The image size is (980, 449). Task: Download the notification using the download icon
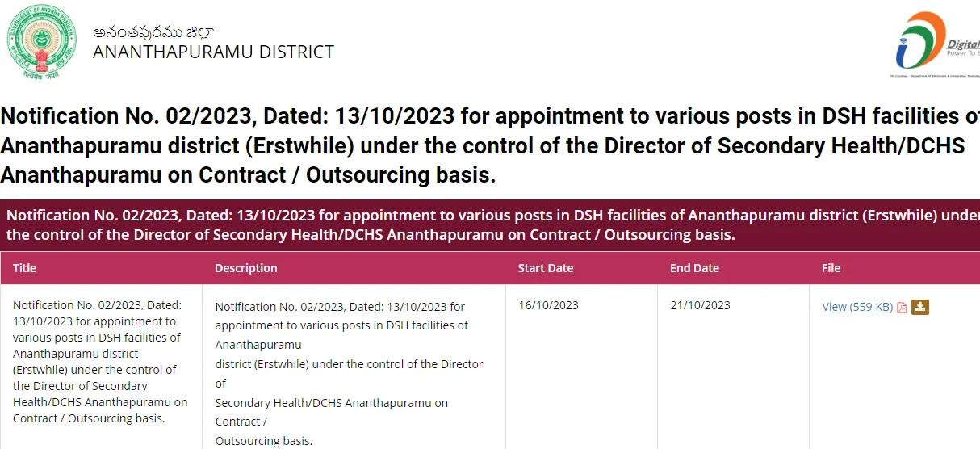click(x=920, y=307)
